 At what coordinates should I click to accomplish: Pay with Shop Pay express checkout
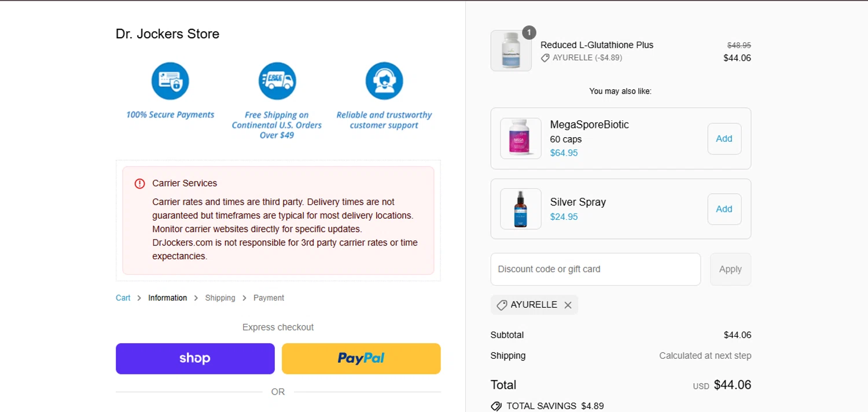tap(195, 359)
